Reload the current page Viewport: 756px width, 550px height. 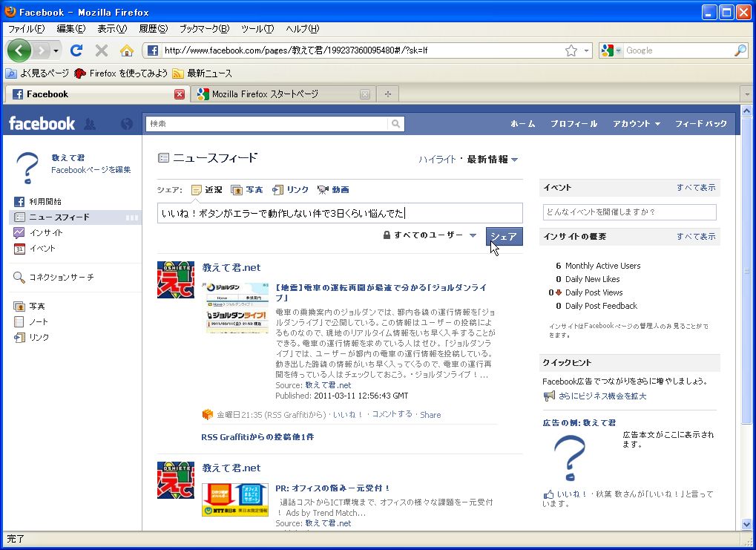click(76, 50)
